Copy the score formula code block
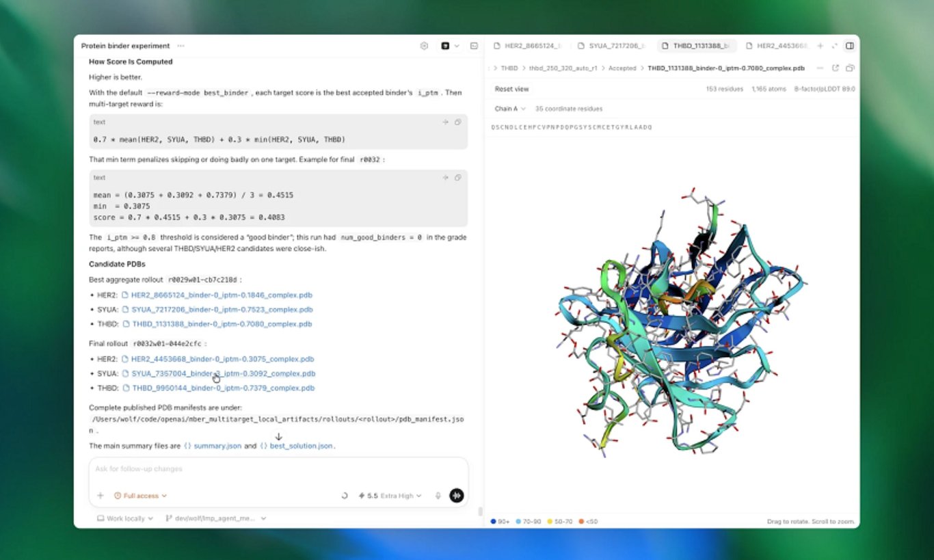934x560 pixels. point(458,122)
